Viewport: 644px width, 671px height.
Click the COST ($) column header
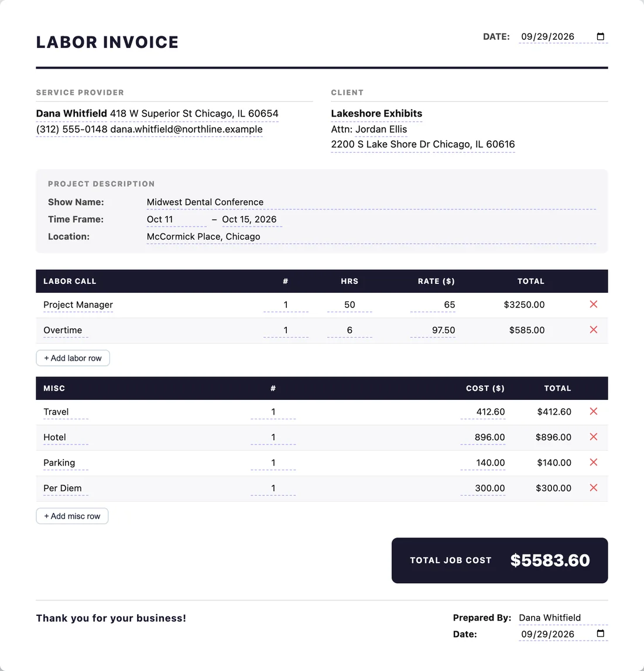tap(485, 388)
